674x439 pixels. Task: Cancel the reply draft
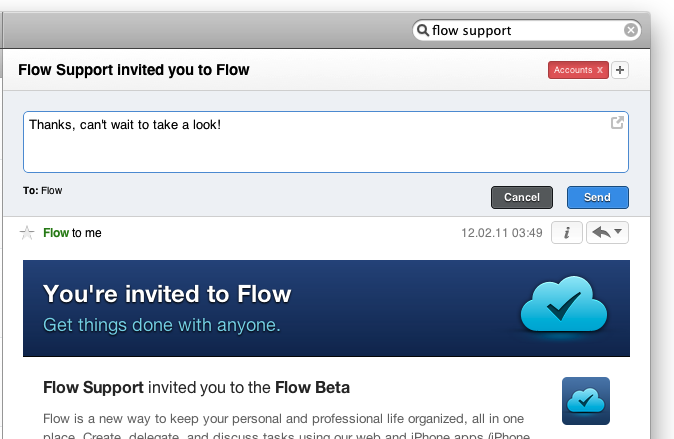[522, 197]
